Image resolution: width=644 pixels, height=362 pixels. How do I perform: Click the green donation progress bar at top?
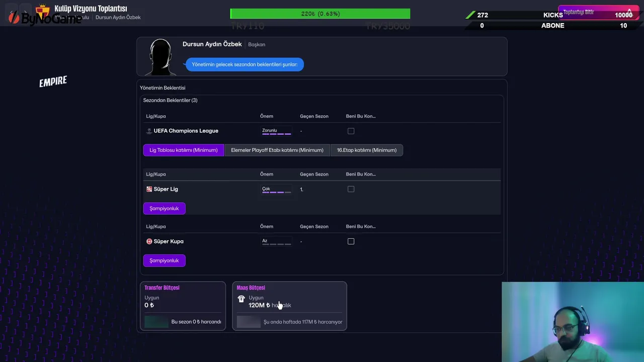tap(320, 14)
